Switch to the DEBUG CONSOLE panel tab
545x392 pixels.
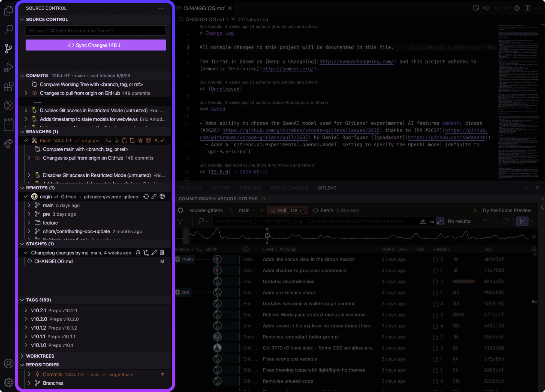290,188
